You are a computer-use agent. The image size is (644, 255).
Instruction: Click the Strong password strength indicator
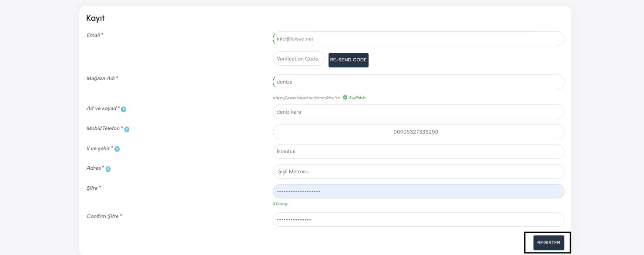(x=280, y=204)
